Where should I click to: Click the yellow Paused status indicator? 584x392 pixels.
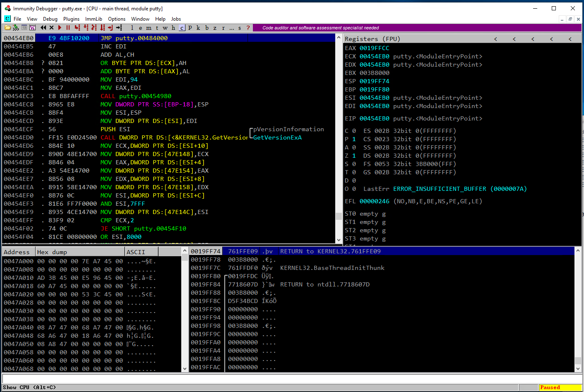pos(560,387)
